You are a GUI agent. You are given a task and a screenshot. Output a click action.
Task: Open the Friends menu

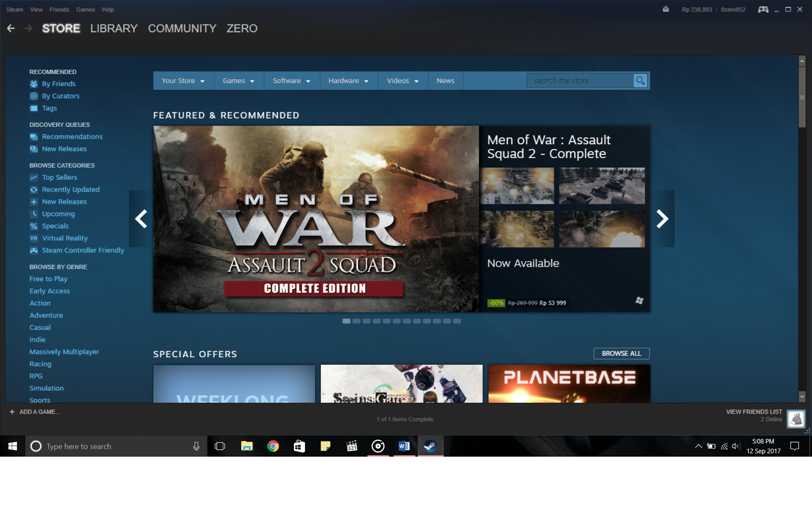(x=59, y=9)
